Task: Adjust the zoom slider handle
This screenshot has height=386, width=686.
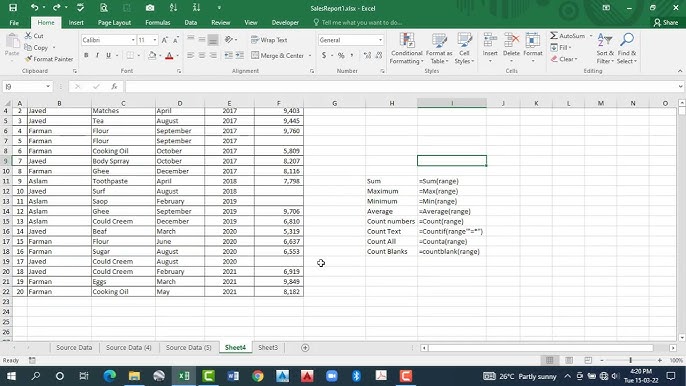Action: click(x=630, y=360)
